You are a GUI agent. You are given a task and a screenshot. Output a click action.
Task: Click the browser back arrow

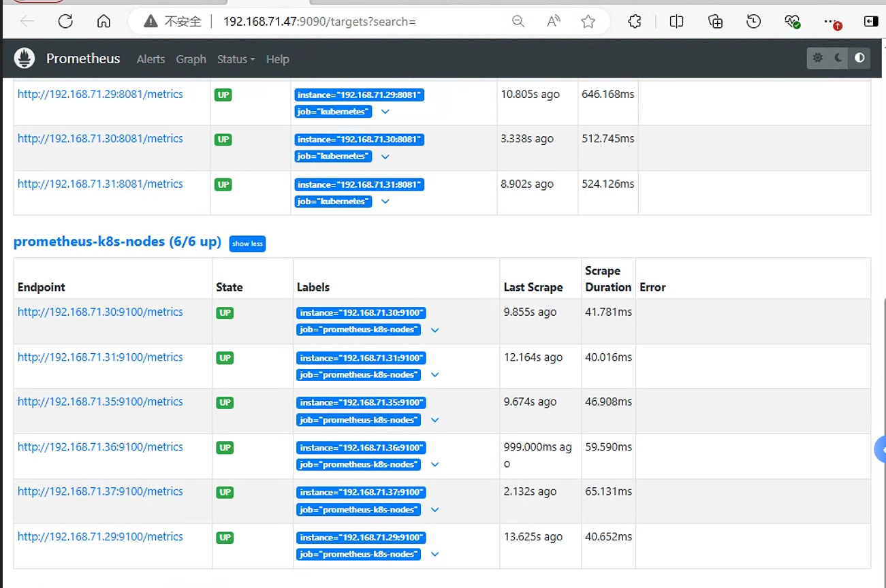pos(27,22)
